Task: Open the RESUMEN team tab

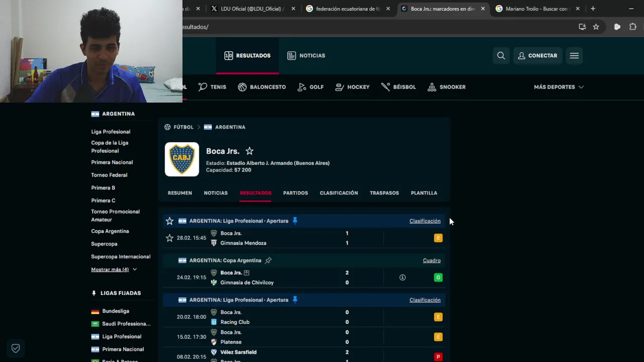Action: 180,193
